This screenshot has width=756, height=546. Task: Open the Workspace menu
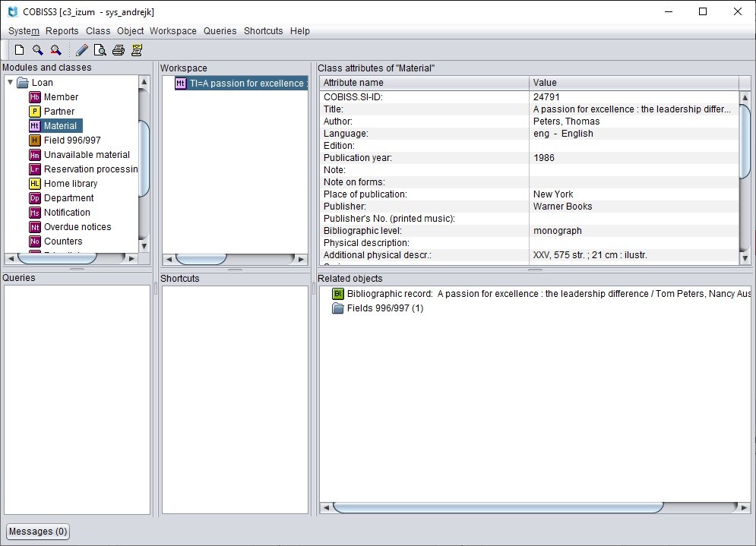coord(173,31)
